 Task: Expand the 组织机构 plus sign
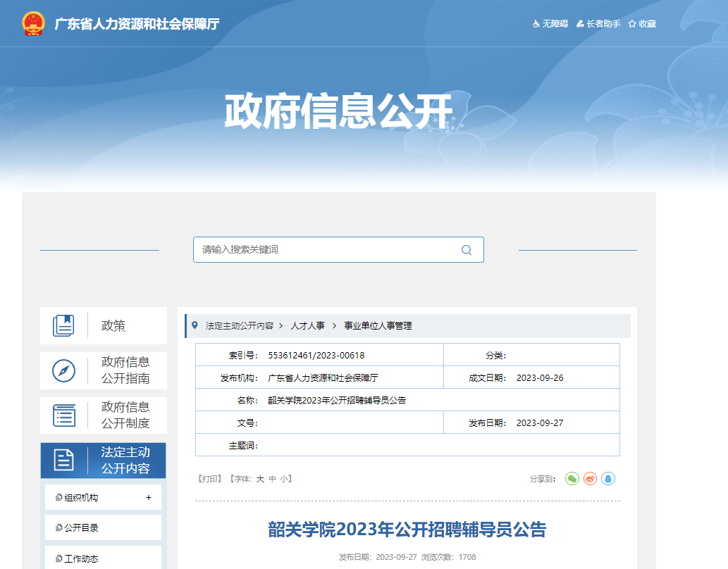tap(148, 498)
